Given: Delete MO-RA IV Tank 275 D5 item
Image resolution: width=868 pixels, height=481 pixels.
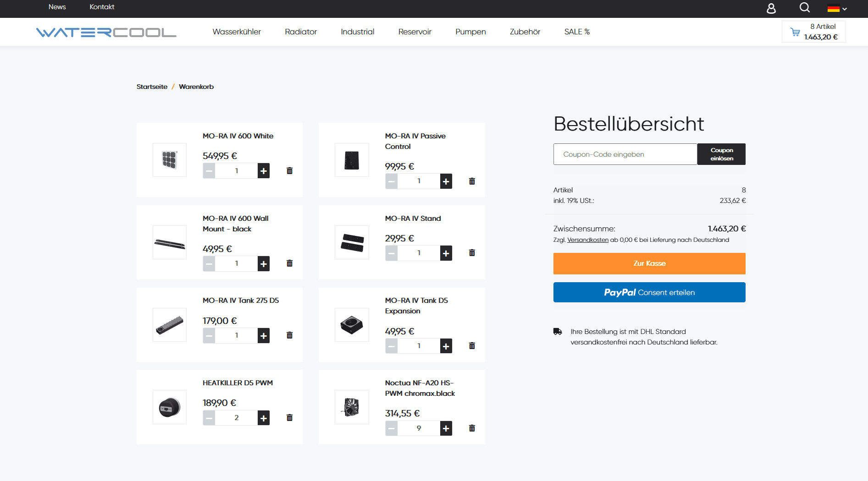Looking at the screenshot, I should pos(289,335).
